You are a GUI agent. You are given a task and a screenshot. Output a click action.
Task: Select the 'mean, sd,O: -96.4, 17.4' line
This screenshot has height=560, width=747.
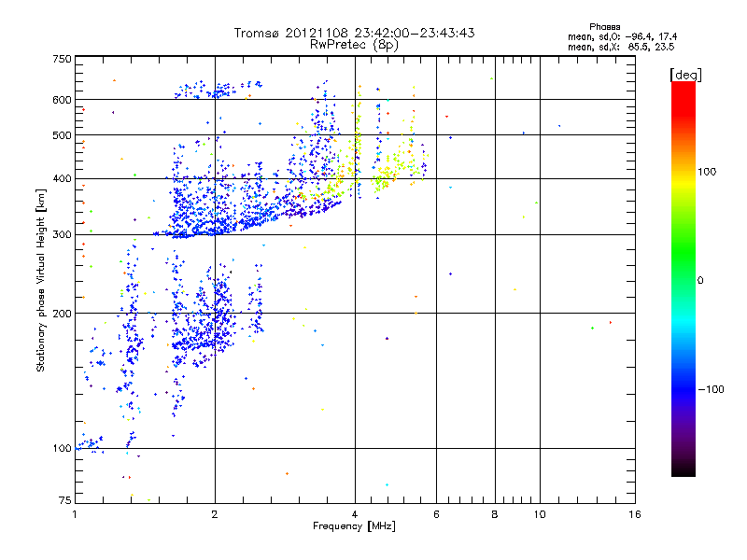click(622, 36)
